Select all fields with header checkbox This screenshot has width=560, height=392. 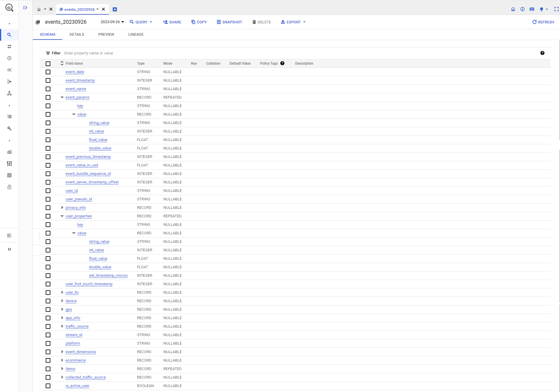tap(48, 63)
